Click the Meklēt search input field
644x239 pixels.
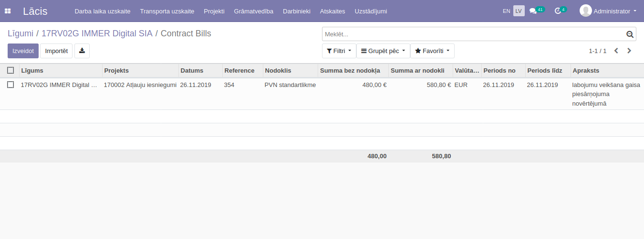pos(472,34)
